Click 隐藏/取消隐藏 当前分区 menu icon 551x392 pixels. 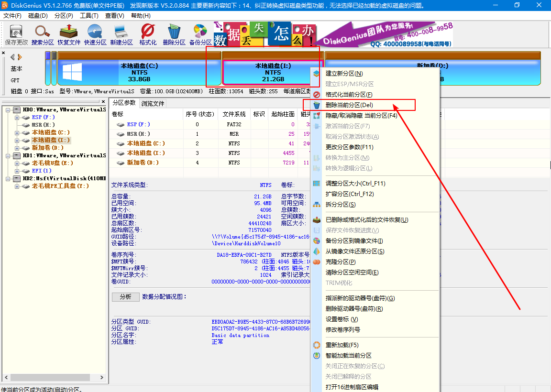(317, 116)
